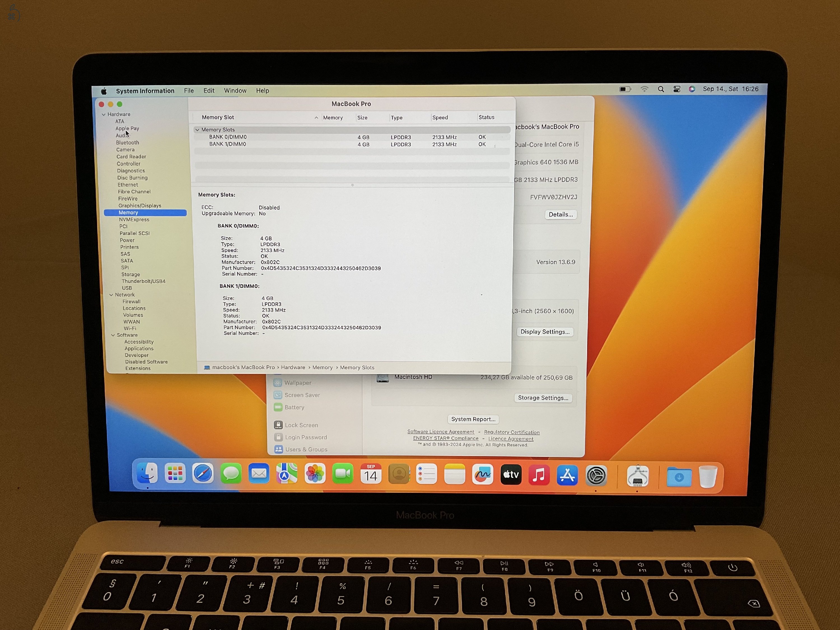Click System Information icon in Dock
Screen dimensions: 840x630
[638, 476]
